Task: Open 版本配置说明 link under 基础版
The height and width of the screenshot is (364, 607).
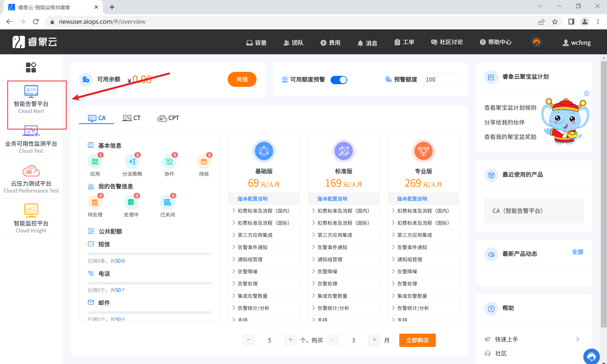Action: click(253, 199)
